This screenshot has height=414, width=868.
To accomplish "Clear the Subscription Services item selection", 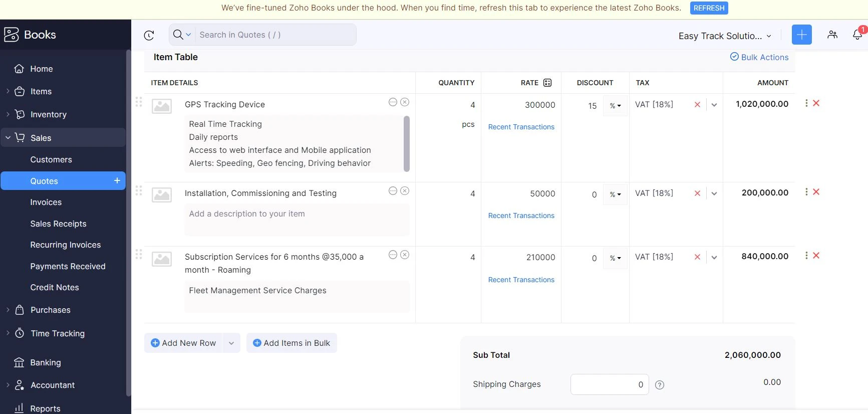I will (405, 255).
